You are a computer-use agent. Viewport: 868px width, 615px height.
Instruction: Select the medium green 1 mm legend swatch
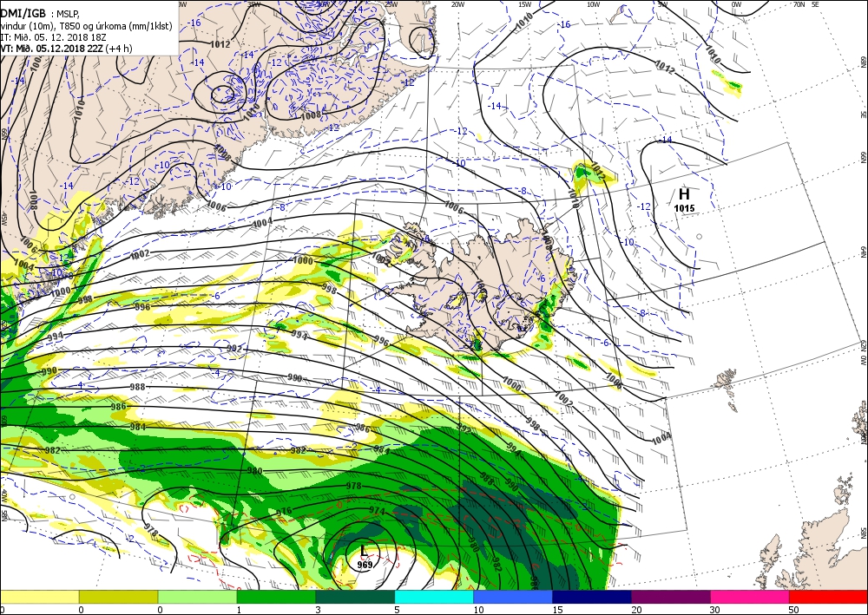(x=276, y=597)
